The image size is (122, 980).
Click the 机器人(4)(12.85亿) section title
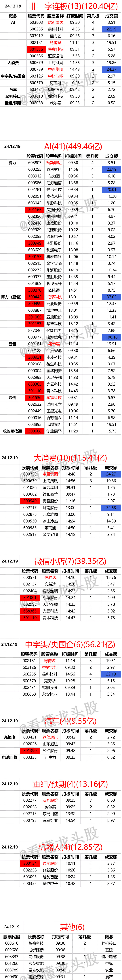coord(70,847)
